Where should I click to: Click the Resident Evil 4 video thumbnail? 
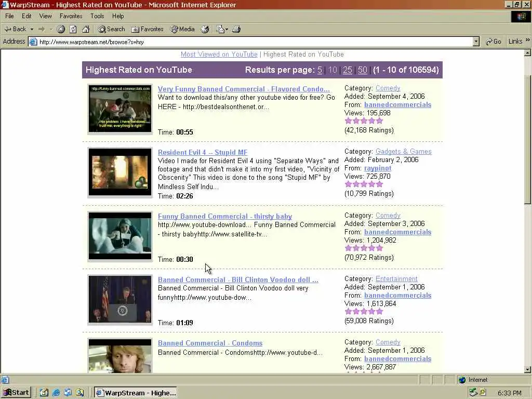(120, 172)
